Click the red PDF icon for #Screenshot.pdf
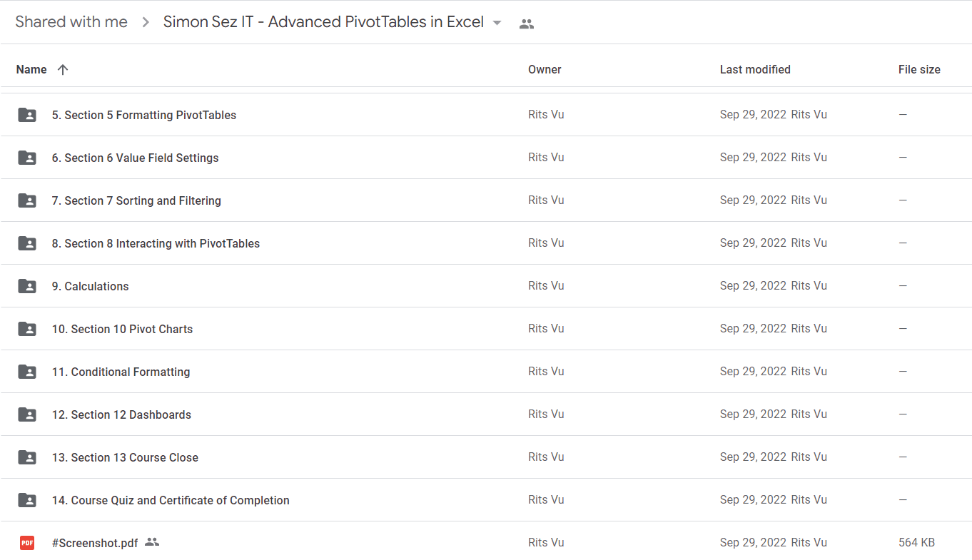 point(27,543)
